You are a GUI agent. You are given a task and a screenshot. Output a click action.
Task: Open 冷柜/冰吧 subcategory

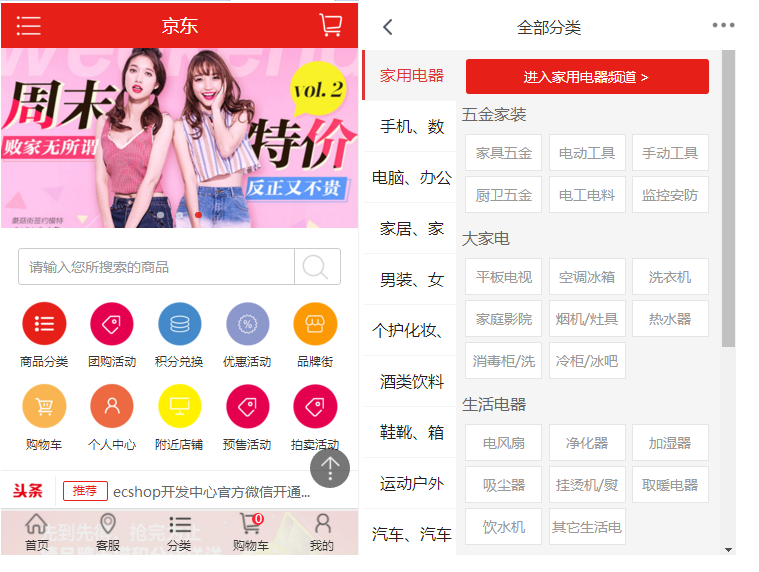(587, 361)
